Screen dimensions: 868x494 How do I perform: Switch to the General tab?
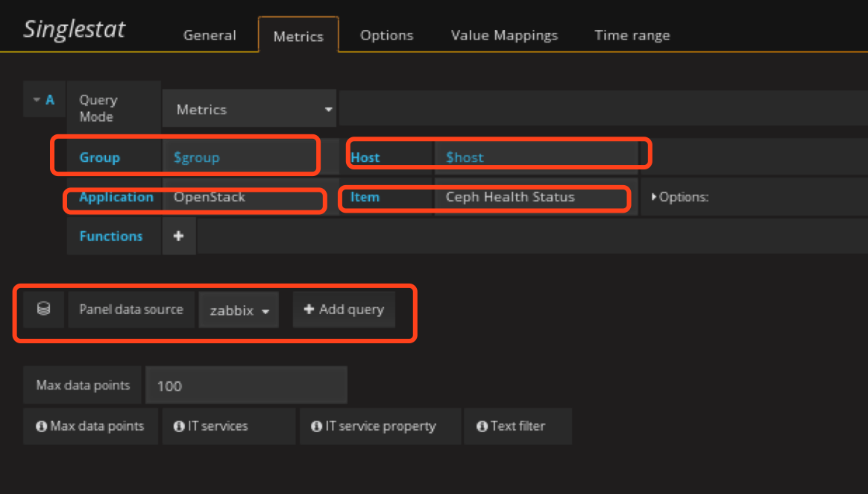(210, 35)
